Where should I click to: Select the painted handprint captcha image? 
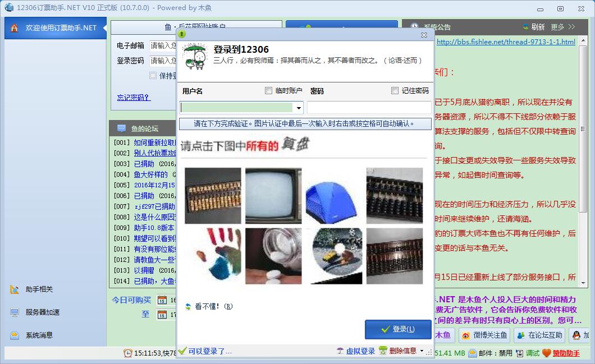coord(213,256)
